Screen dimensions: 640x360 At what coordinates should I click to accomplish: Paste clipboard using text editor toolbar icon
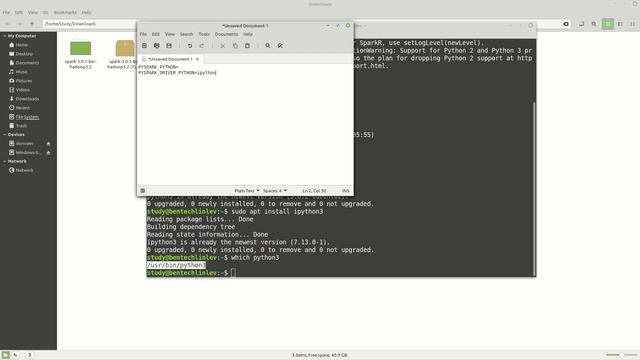(x=247, y=46)
